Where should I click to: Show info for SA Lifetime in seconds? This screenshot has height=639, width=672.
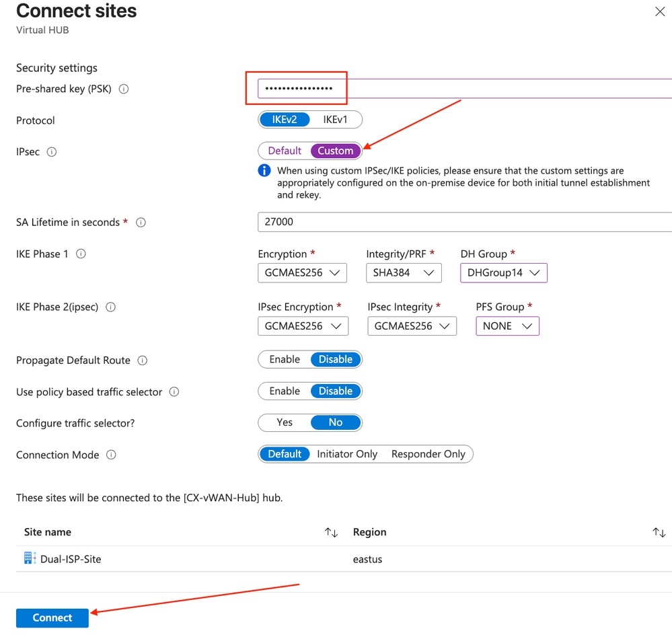pos(141,223)
